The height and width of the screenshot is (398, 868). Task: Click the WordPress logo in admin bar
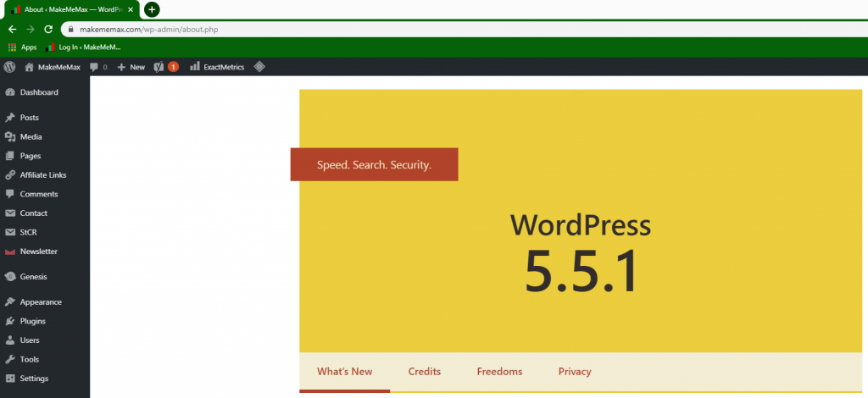tap(9, 67)
